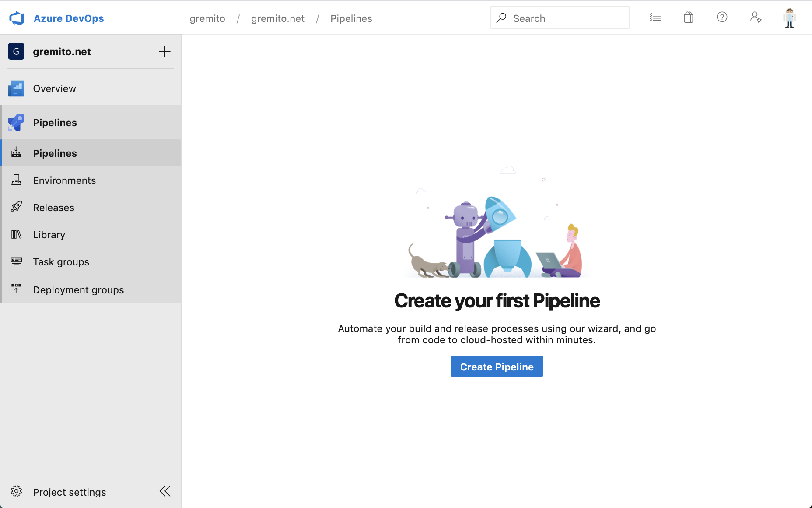Select the Pipelines sub-item icon
This screenshot has width=812, height=508.
coord(16,153)
